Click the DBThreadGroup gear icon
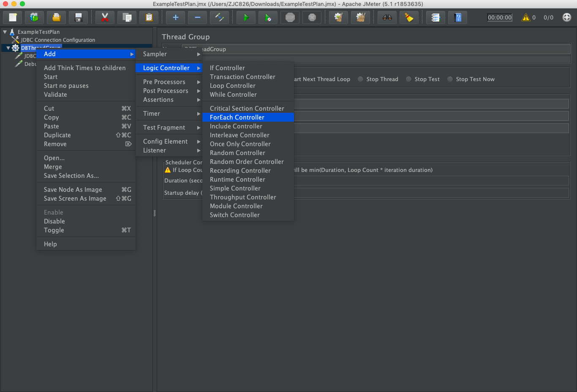The height and width of the screenshot is (392, 577). click(16, 48)
